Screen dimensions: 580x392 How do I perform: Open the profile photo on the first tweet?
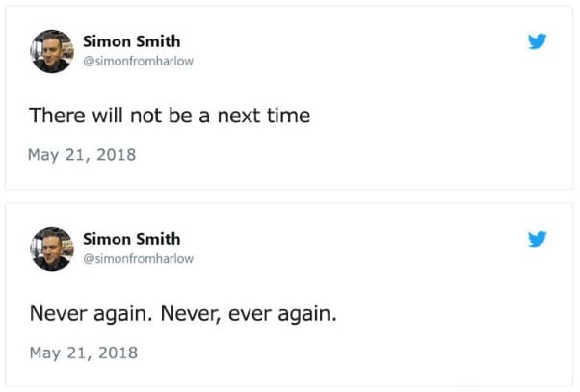click(x=52, y=51)
